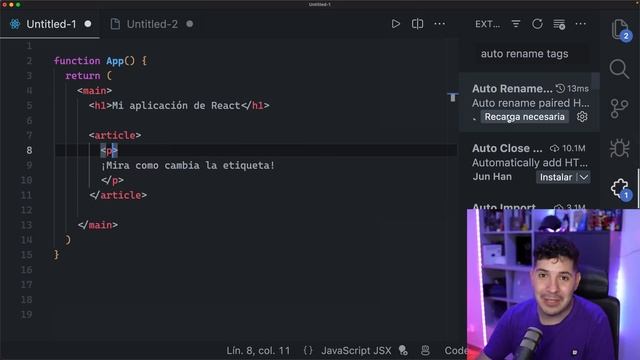Click the h1 line text Mi aplicación de React
The height and width of the screenshot is (360, 640).
176,106
